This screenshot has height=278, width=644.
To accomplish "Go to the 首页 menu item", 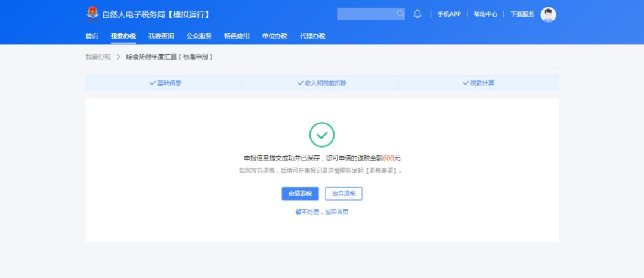I will (x=92, y=36).
